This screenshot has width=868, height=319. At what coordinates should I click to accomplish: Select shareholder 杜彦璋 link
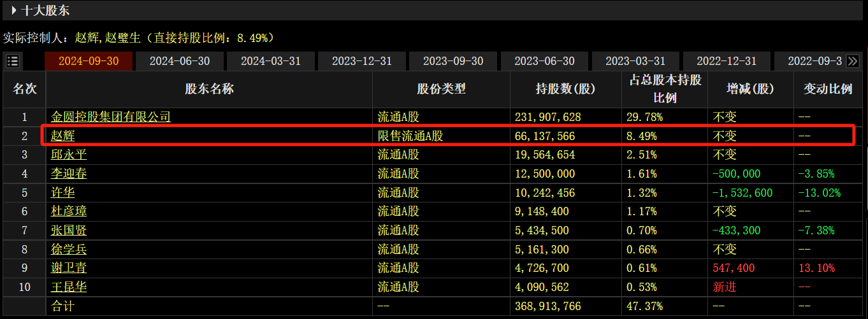(69, 211)
